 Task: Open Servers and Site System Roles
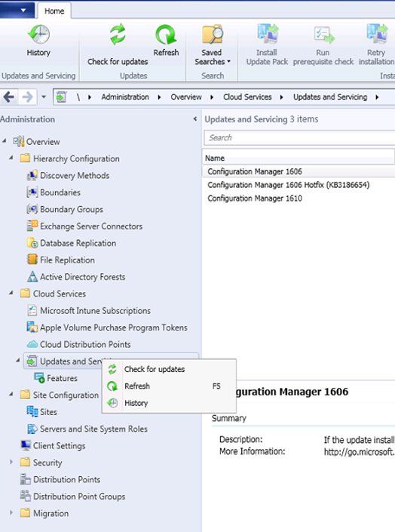click(87, 429)
